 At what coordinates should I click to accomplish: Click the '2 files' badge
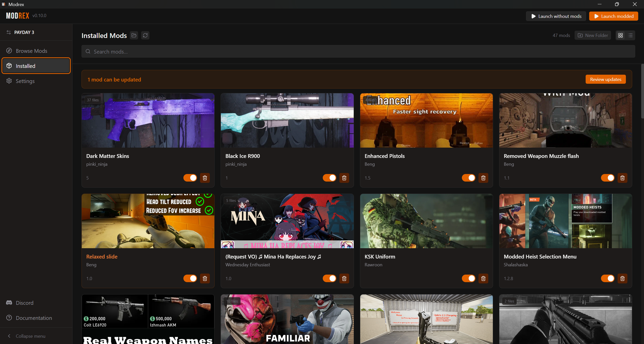click(509, 301)
